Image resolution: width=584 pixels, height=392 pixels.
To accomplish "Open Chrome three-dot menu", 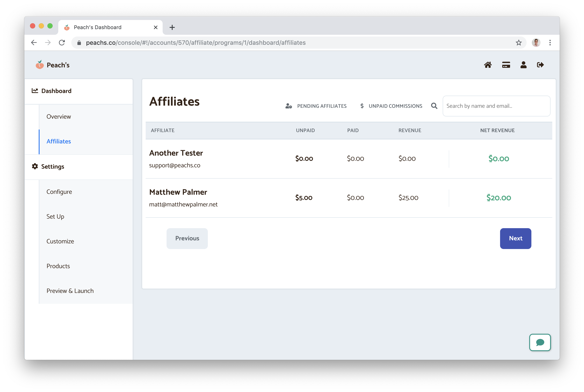I will [550, 43].
